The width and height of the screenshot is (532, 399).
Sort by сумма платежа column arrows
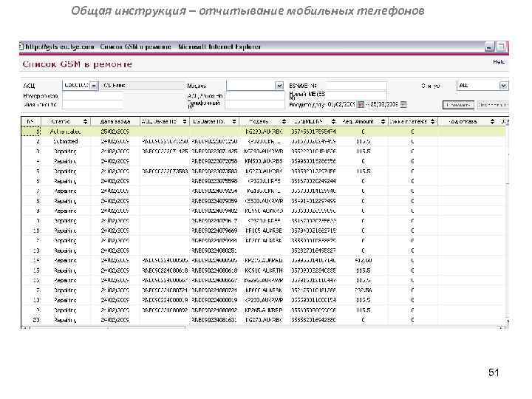pos(432,121)
